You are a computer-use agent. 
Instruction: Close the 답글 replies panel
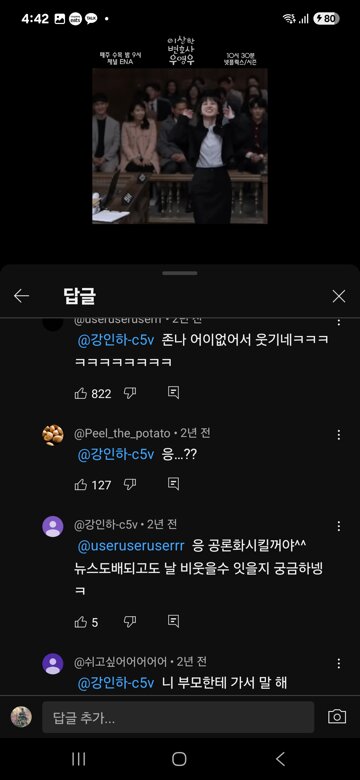click(x=339, y=296)
